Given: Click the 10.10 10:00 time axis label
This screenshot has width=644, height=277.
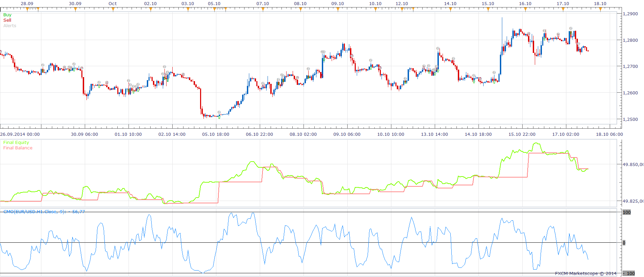Looking at the screenshot, I should 391,134.
